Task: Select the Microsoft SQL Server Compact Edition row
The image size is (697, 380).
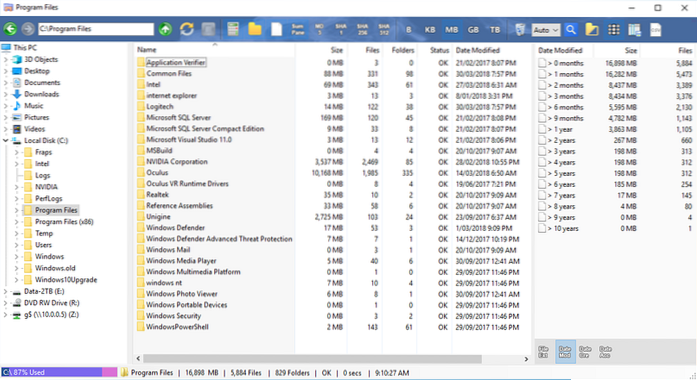Action: (x=329, y=129)
